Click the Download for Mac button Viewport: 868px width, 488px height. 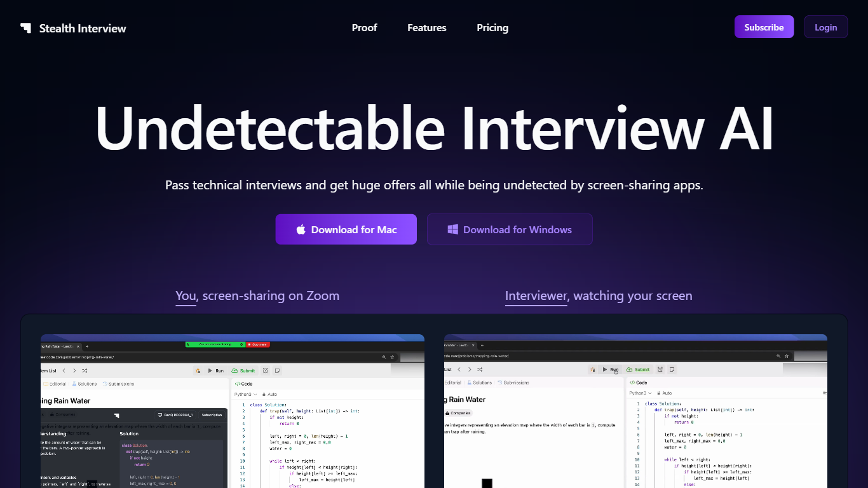[x=346, y=229]
